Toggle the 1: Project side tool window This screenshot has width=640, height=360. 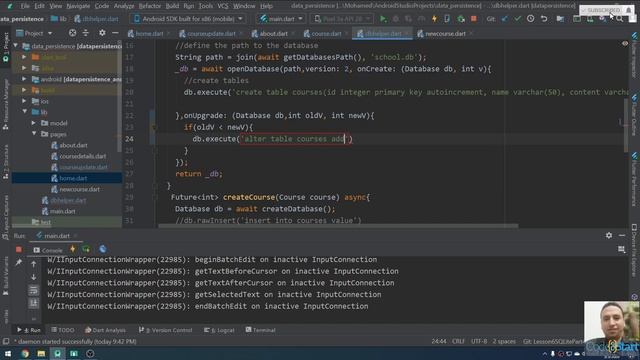point(6,47)
